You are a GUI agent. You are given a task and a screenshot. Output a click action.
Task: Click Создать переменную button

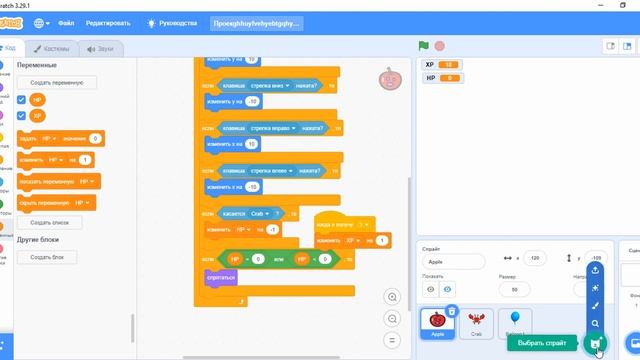(x=57, y=82)
